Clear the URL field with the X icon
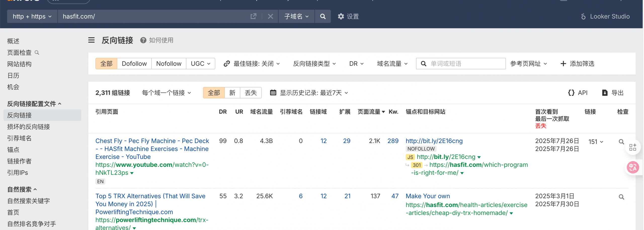644x230 pixels. pyautogui.click(x=270, y=16)
